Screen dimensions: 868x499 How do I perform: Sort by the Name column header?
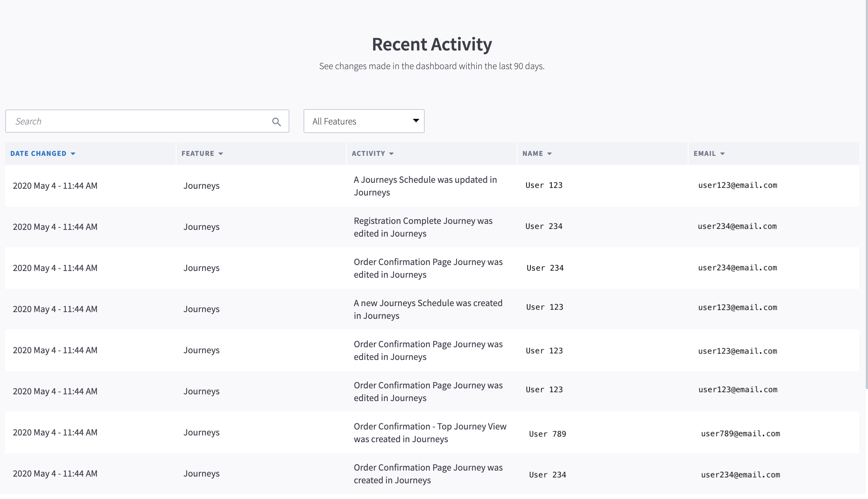point(537,154)
